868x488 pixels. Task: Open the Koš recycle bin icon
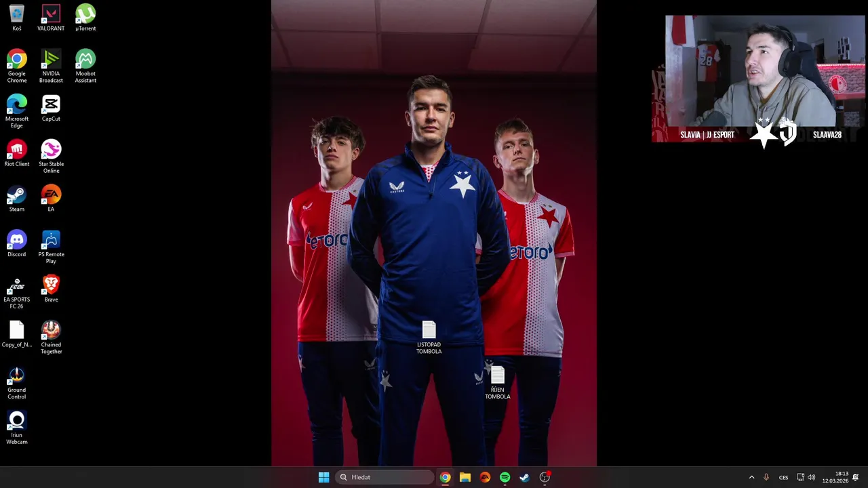[17, 18]
